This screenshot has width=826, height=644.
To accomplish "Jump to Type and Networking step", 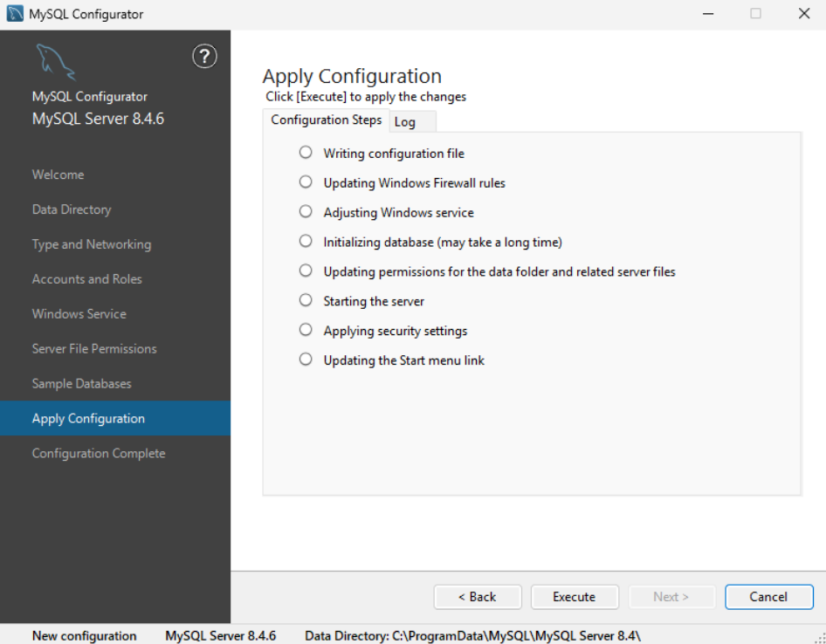I will click(91, 244).
